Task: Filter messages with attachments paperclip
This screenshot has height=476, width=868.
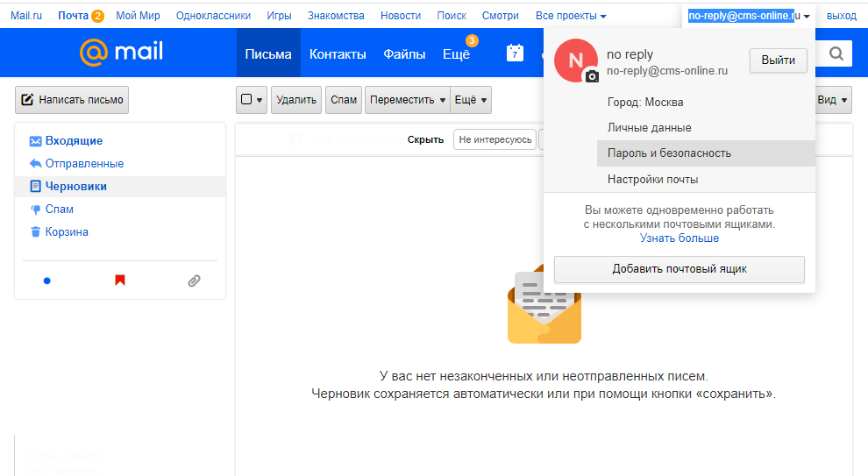Action: coord(194,281)
